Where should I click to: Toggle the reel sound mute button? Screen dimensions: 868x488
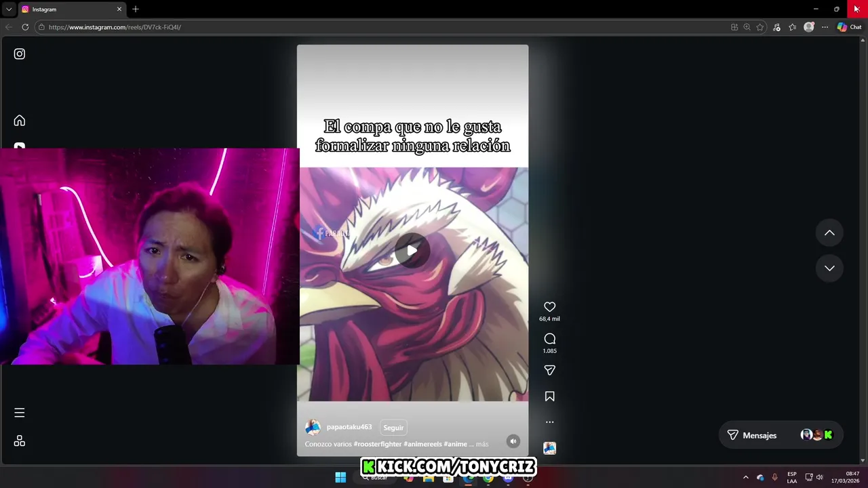[x=513, y=441]
